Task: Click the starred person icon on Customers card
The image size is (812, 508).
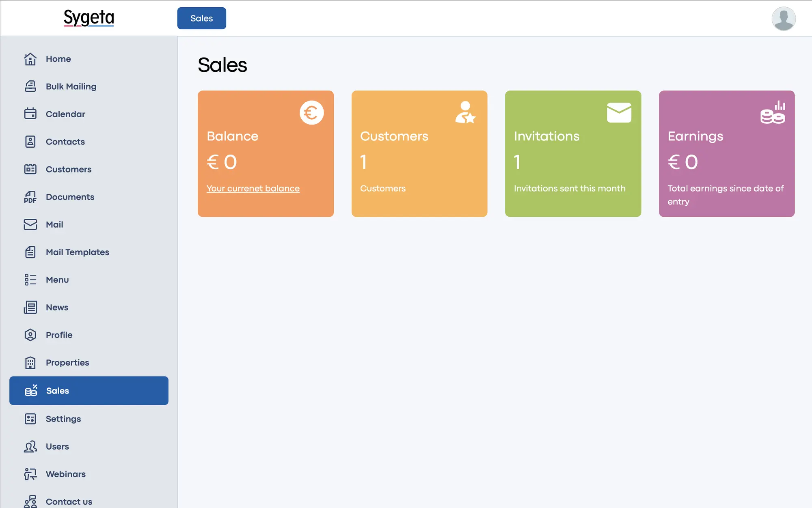Action: (465, 112)
